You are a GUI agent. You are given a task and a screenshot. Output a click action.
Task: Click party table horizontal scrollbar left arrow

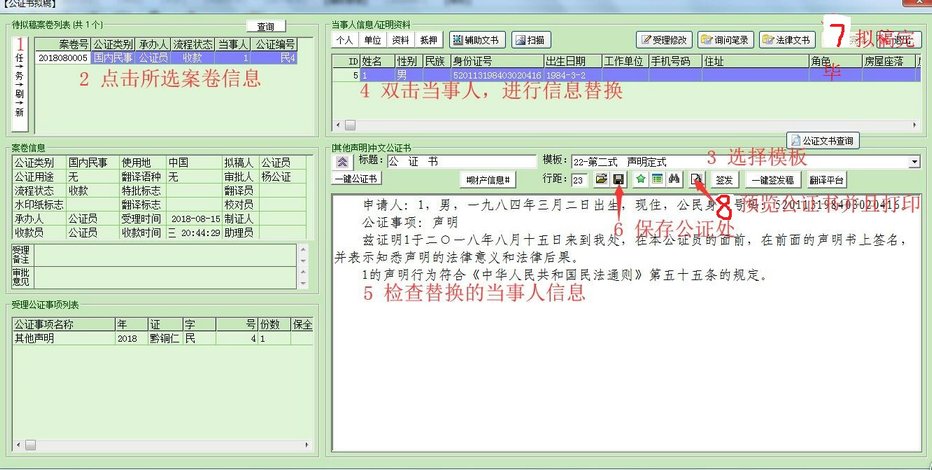pos(339,125)
